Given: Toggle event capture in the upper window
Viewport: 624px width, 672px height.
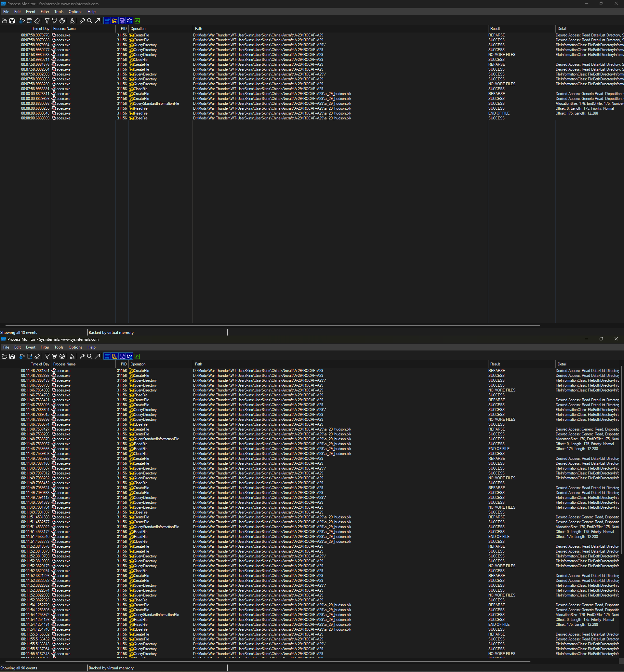Looking at the screenshot, I should [x=22, y=21].
